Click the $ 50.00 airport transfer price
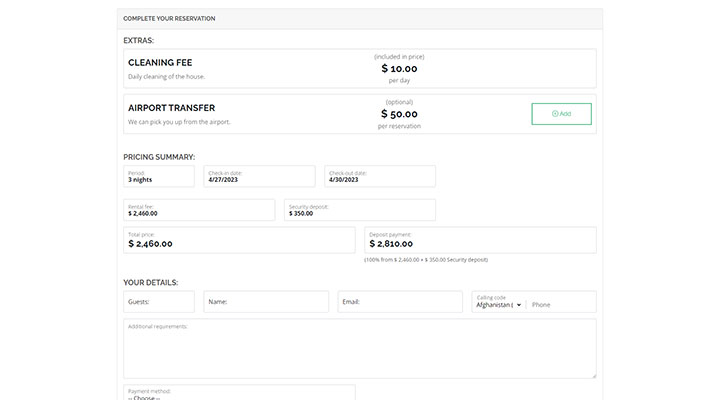 [x=399, y=114]
